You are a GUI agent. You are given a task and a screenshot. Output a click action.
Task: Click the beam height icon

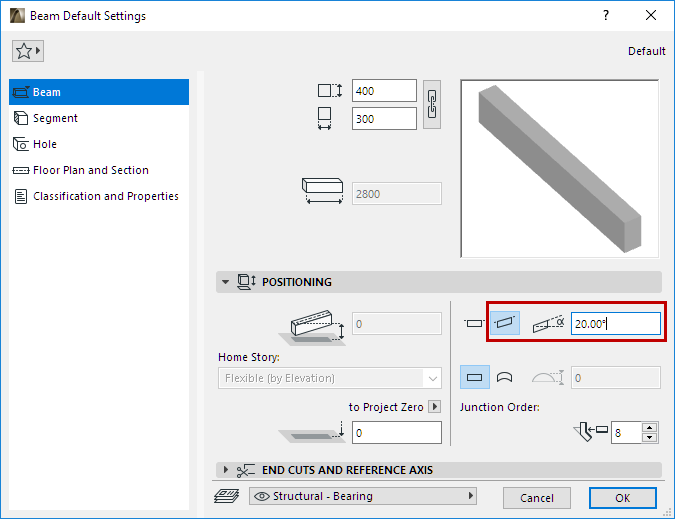[330, 90]
